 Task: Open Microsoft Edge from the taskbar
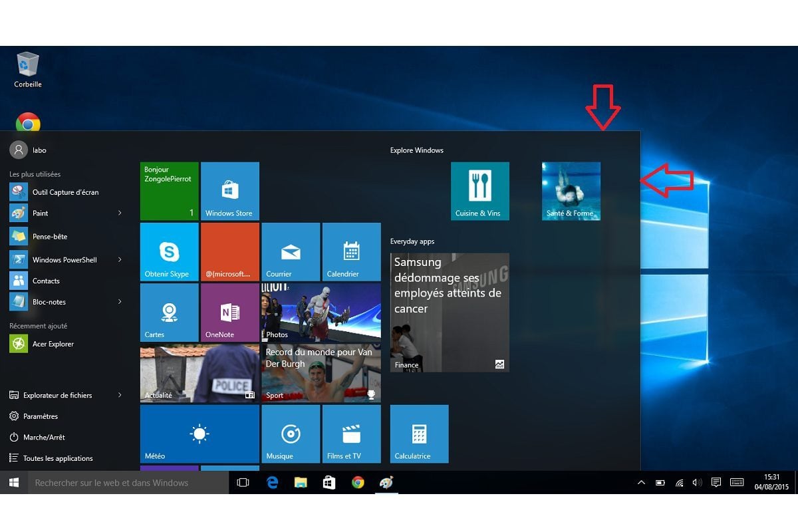[x=272, y=483]
